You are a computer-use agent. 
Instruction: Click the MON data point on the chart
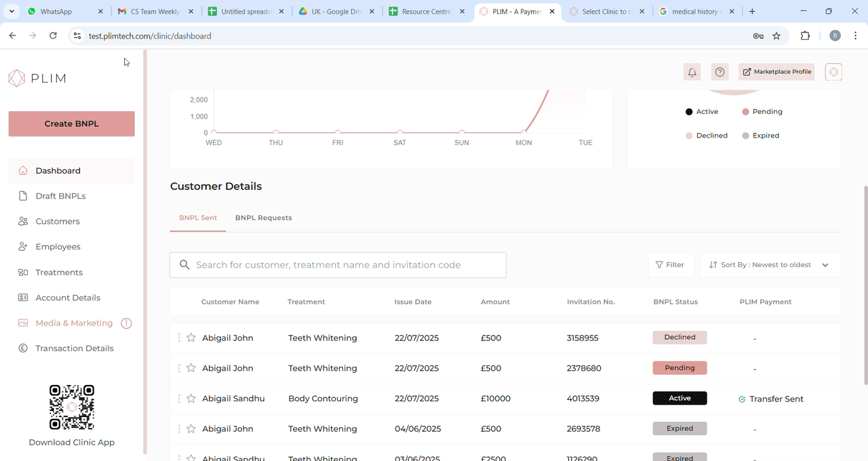(524, 132)
